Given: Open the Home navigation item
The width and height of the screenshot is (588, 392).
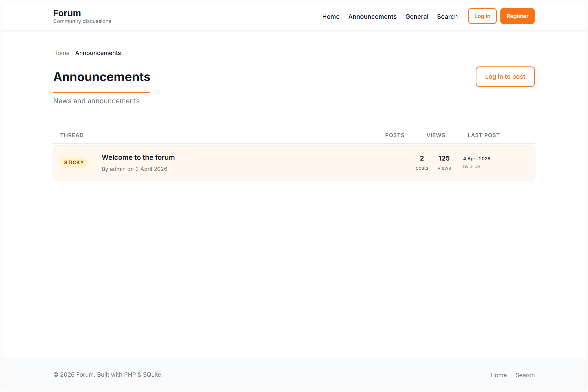Looking at the screenshot, I should click(x=330, y=16).
